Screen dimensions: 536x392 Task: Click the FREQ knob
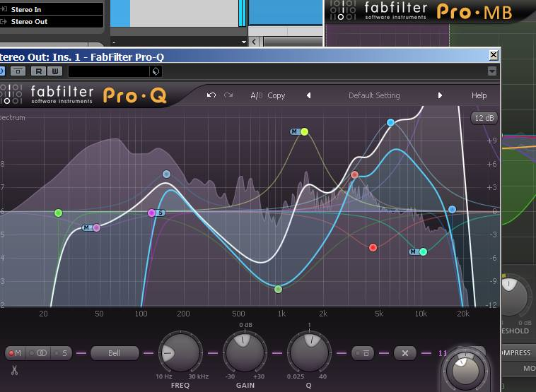pyautogui.click(x=180, y=352)
